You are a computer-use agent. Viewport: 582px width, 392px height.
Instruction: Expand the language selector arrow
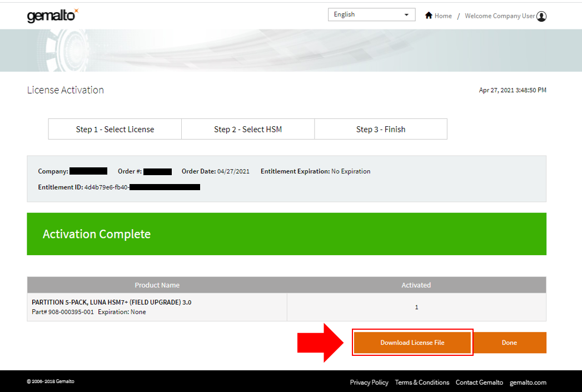pyautogui.click(x=407, y=14)
